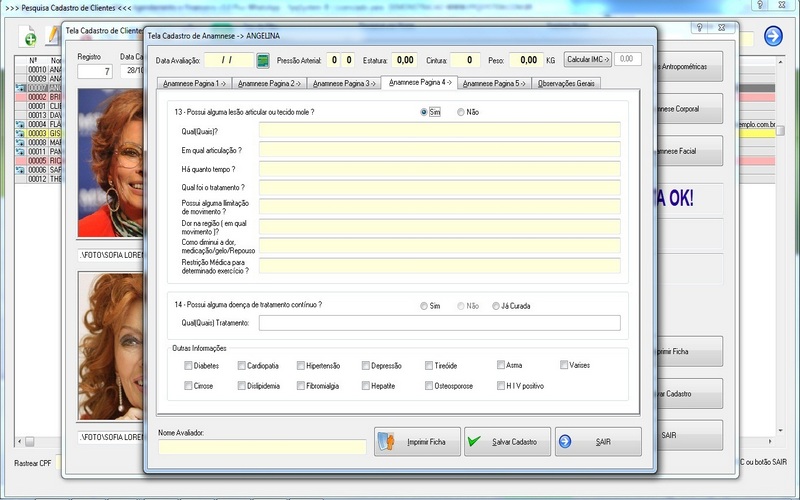Screen dimensions: 800x500
Task: Check the Hipertensão checkbox
Action: (x=301, y=365)
